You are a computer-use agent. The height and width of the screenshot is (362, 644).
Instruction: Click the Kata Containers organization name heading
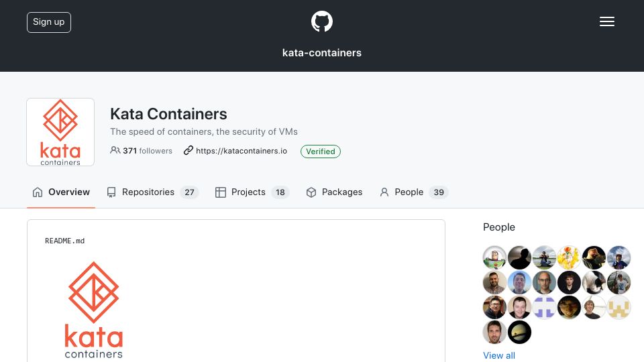pyautogui.click(x=168, y=114)
